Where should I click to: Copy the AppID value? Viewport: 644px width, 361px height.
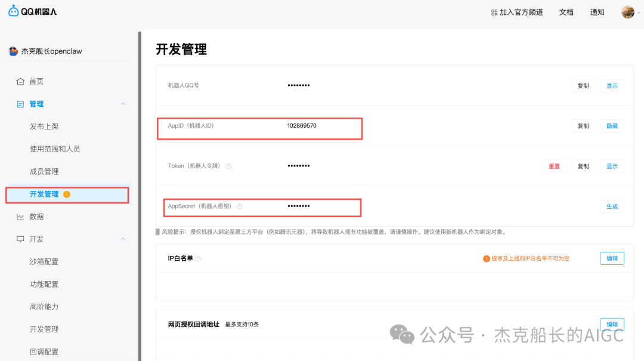583,126
